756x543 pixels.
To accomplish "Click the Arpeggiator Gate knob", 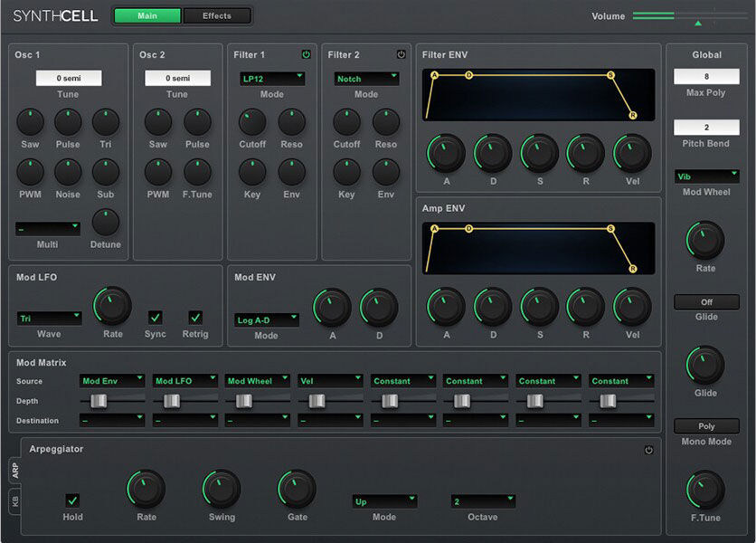I will pyautogui.click(x=297, y=490).
